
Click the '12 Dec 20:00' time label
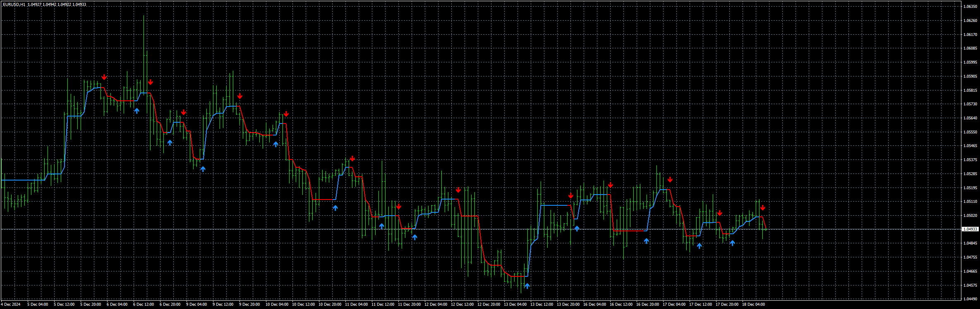489,304
